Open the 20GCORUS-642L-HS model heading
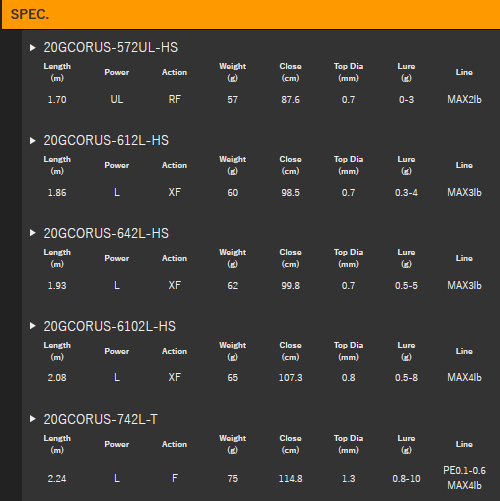Screen dimensions: 500x501 [106, 233]
